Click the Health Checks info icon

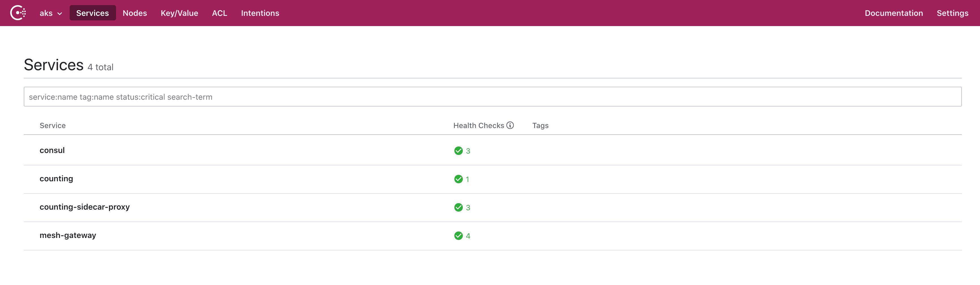510,125
